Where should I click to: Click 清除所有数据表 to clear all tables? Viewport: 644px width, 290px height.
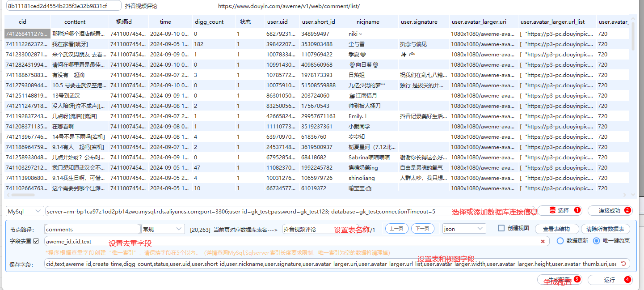tap(608, 229)
